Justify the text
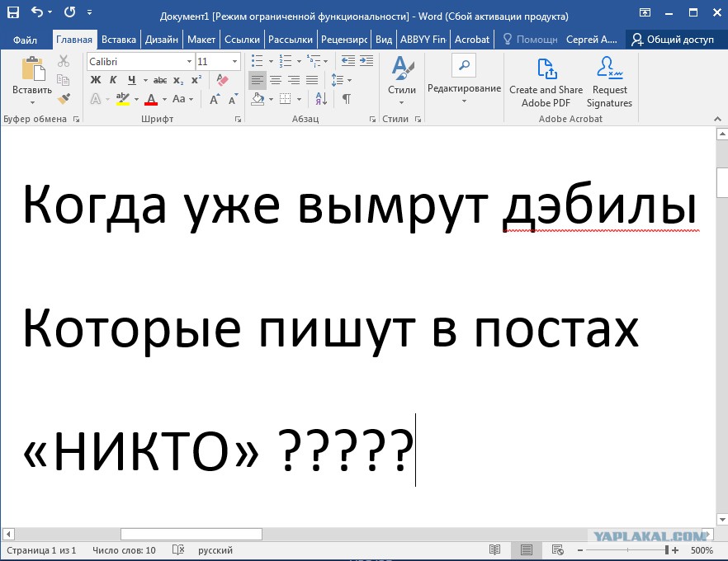 (312, 80)
